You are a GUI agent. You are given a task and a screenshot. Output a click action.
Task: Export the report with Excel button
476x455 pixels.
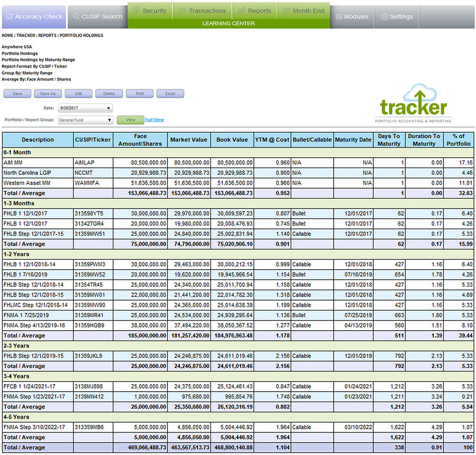[170, 94]
